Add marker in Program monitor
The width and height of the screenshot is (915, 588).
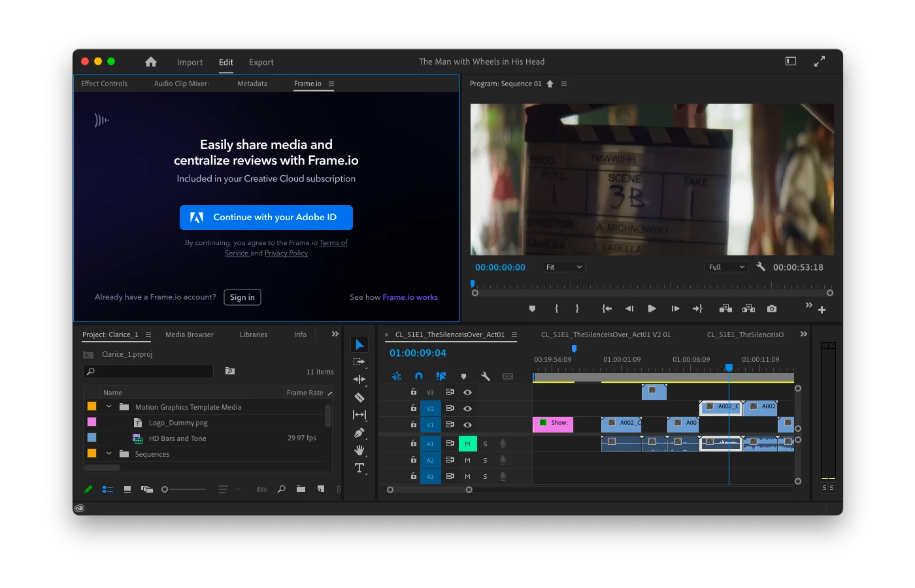pyautogui.click(x=532, y=308)
